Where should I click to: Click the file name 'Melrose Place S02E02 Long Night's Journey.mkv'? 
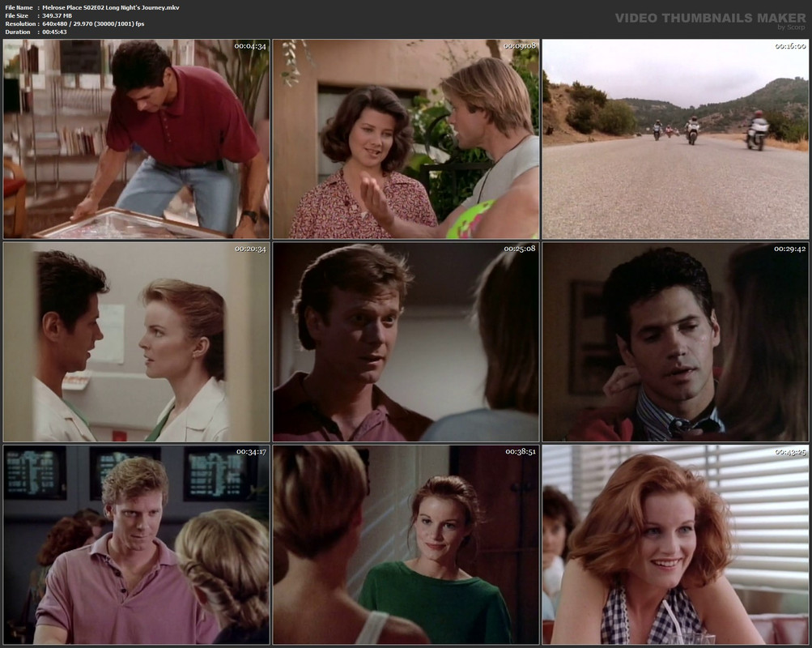[111, 8]
